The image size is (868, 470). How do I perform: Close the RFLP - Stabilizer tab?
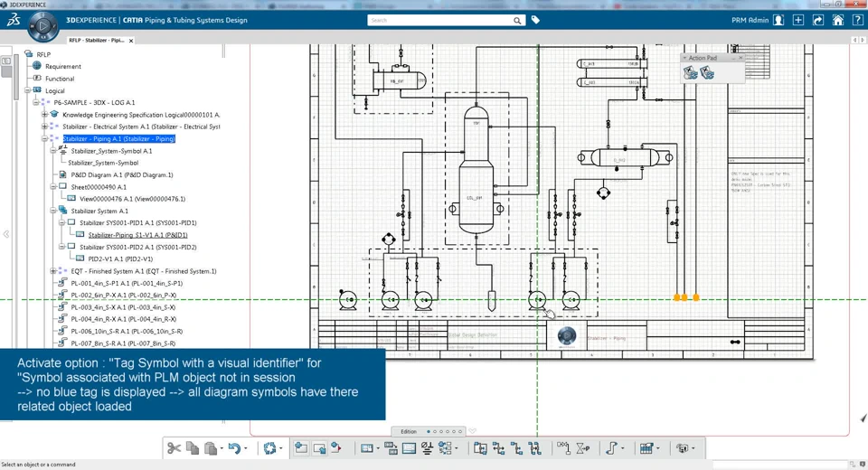131,41
